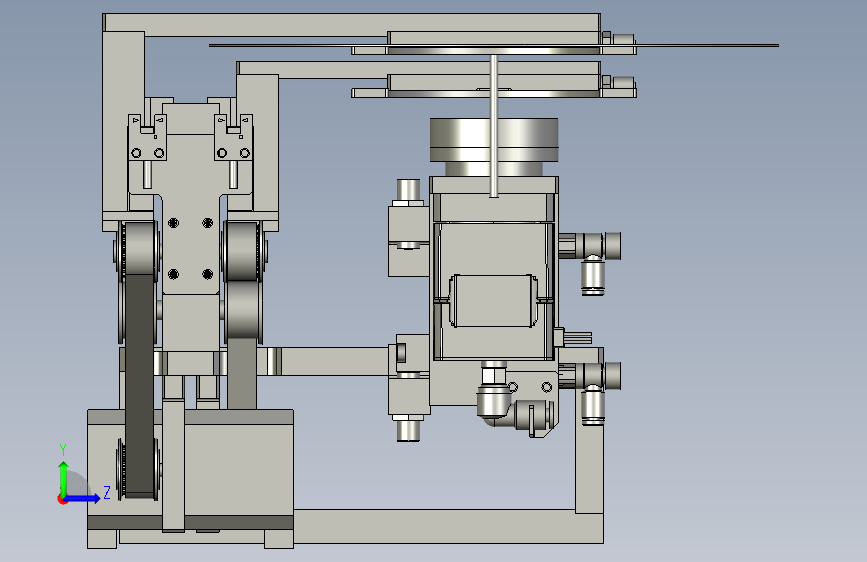Click the red origin ball of the coordinate triad
This screenshot has height=562, width=867.
click(x=62, y=499)
